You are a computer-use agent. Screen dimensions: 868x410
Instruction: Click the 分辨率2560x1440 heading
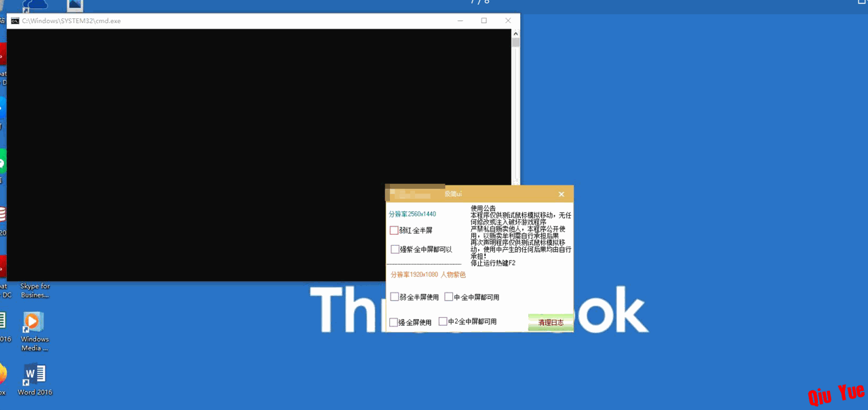pos(412,214)
